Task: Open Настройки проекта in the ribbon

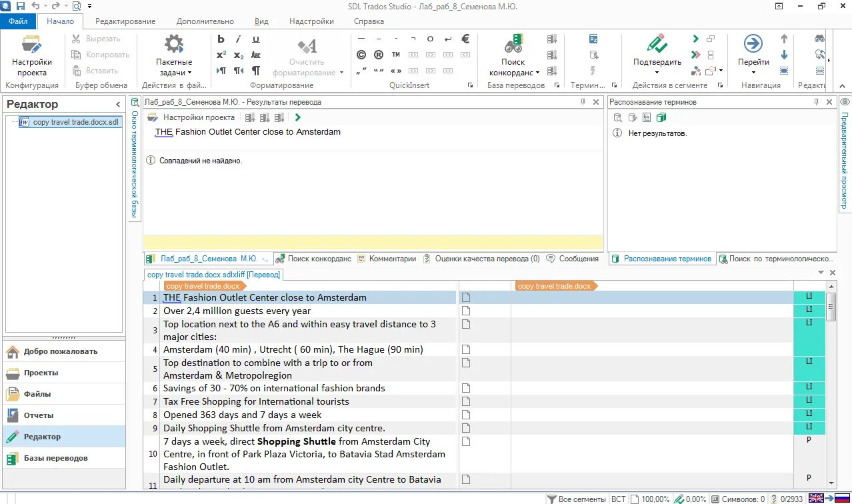Action: (x=32, y=56)
